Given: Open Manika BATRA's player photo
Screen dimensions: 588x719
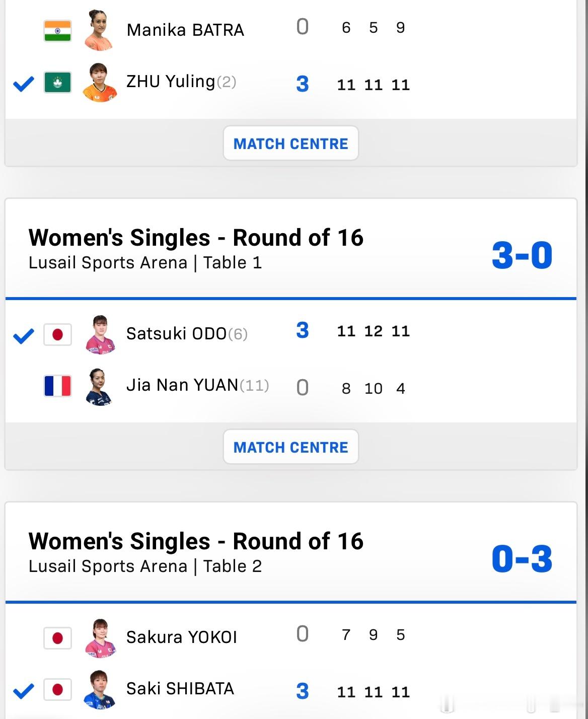Looking at the screenshot, I should 99,30.
